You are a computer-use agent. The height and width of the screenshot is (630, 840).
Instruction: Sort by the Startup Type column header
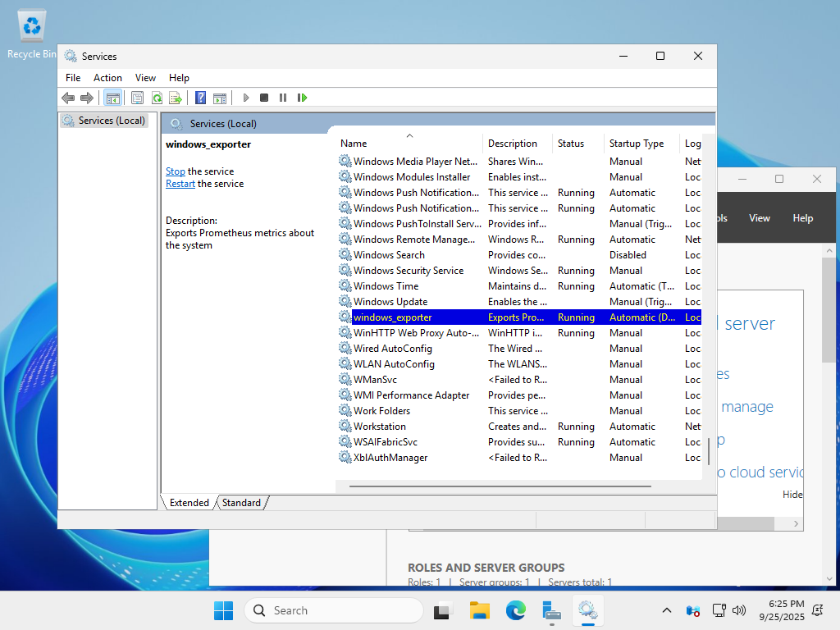pos(637,144)
